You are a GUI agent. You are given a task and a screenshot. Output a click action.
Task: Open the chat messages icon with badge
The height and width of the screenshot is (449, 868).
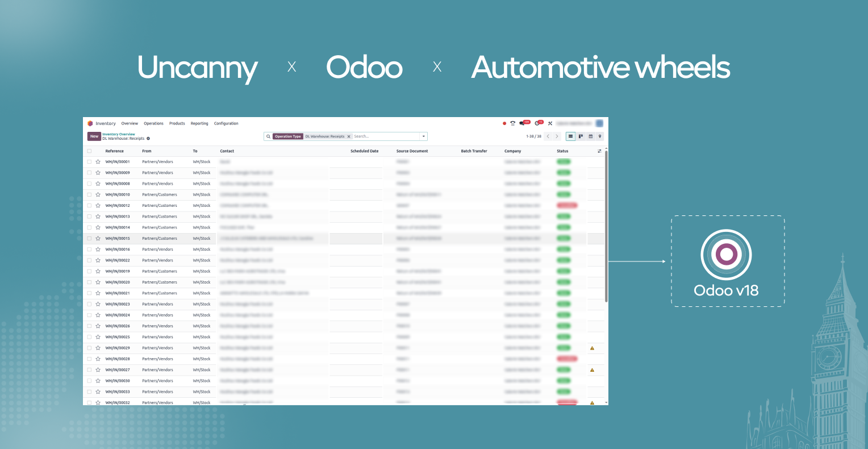coord(523,123)
